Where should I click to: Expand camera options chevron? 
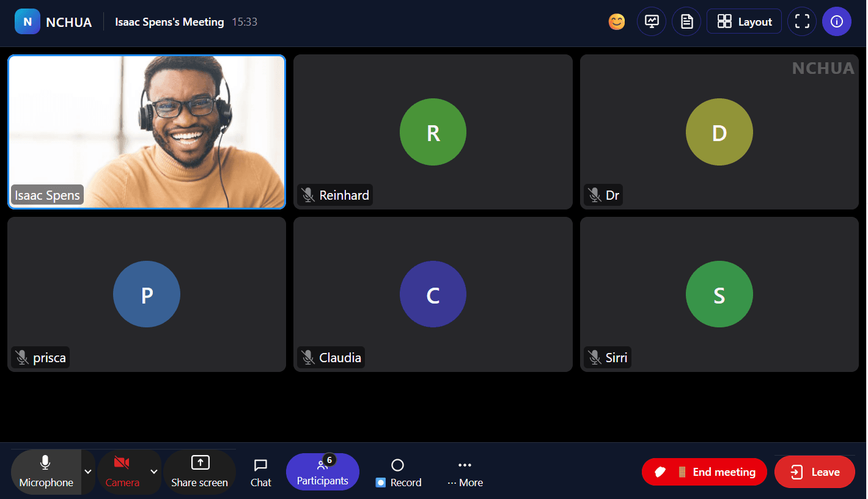point(154,472)
